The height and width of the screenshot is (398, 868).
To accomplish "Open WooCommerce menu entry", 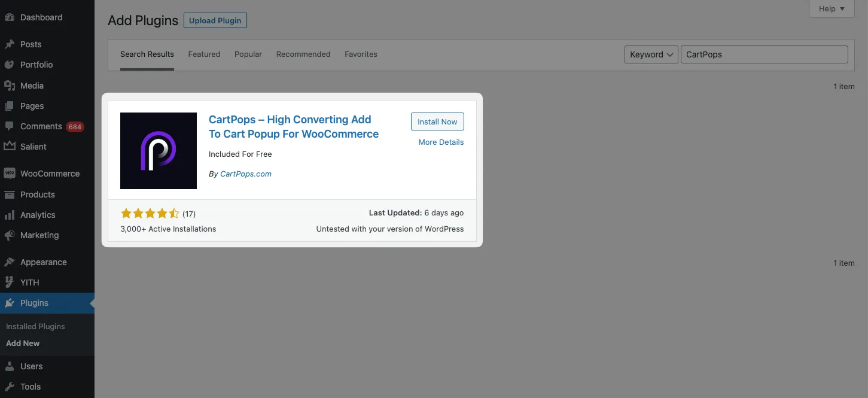I will point(47,174).
